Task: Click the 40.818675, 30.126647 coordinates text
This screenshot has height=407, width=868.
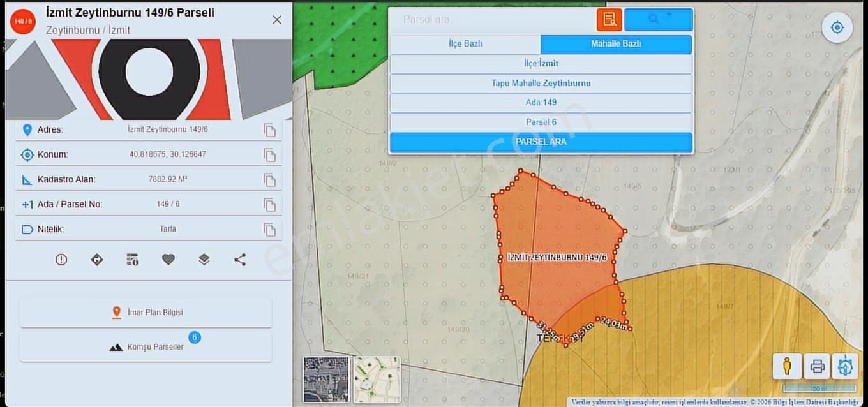Action: [168, 154]
